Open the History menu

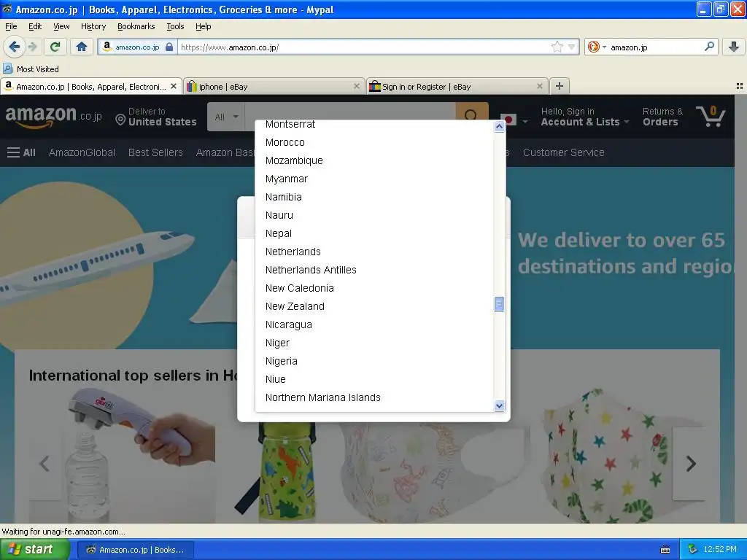point(93,26)
